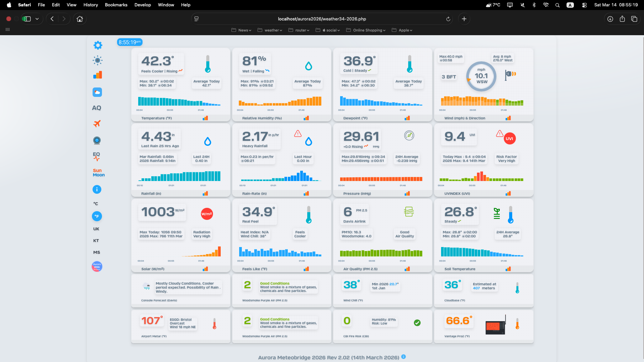Expand the Online Shopping bookmarks folder

(x=366, y=30)
